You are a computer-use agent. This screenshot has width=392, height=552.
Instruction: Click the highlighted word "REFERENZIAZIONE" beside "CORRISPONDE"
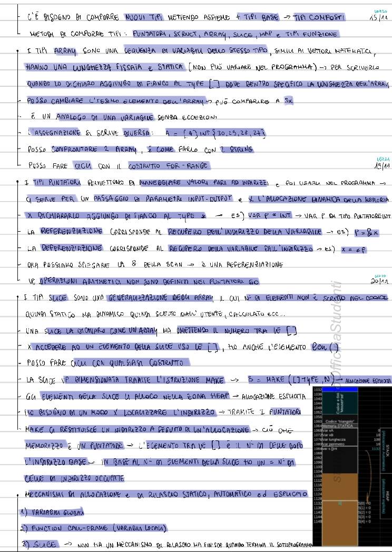point(72,231)
